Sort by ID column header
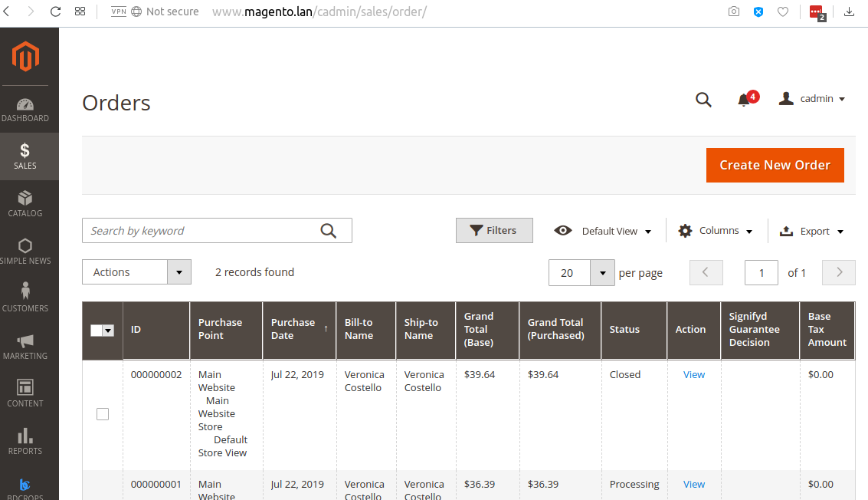 (156, 329)
